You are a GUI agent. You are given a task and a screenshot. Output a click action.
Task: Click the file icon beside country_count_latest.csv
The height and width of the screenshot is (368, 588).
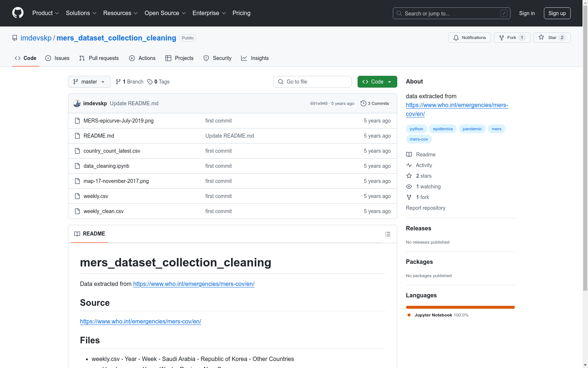tap(77, 151)
